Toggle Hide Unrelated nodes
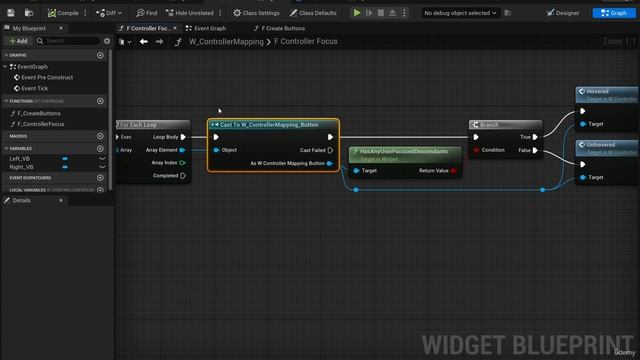This screenshot has width=640, height=360. coord(190,13)
